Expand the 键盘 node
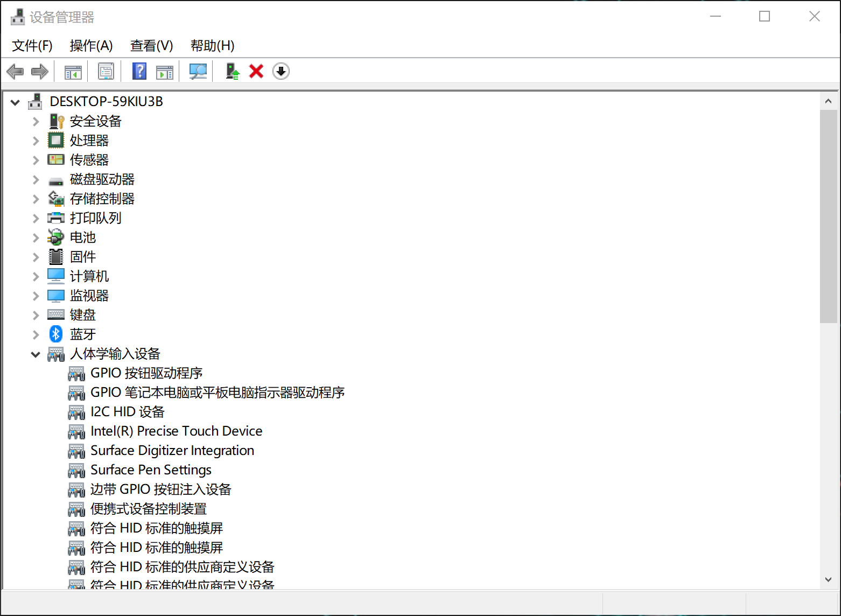This screenshot has height=616, width=841. tap(36, 315)
